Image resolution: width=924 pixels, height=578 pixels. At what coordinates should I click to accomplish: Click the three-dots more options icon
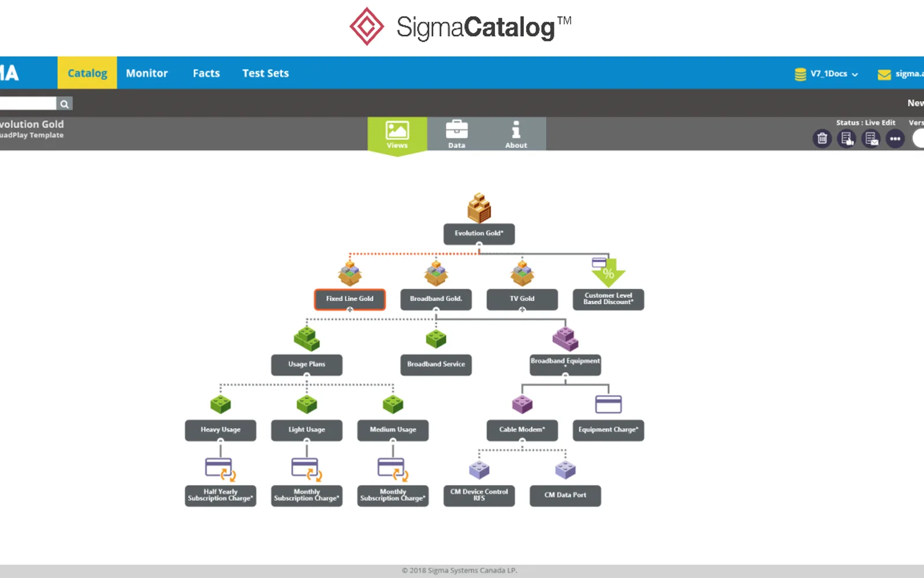point(895,139)
